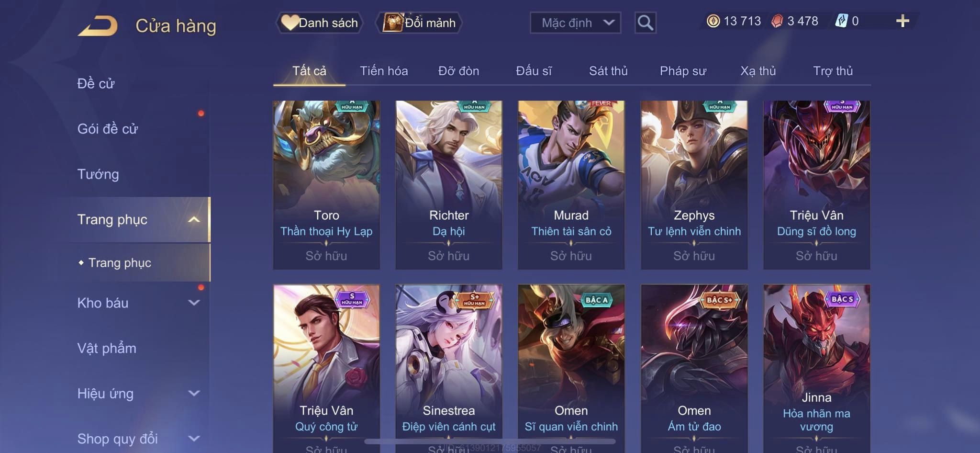980x453 pixels.
Task: Collapse the Trang phục sidebar section
Action: (194, 220)
